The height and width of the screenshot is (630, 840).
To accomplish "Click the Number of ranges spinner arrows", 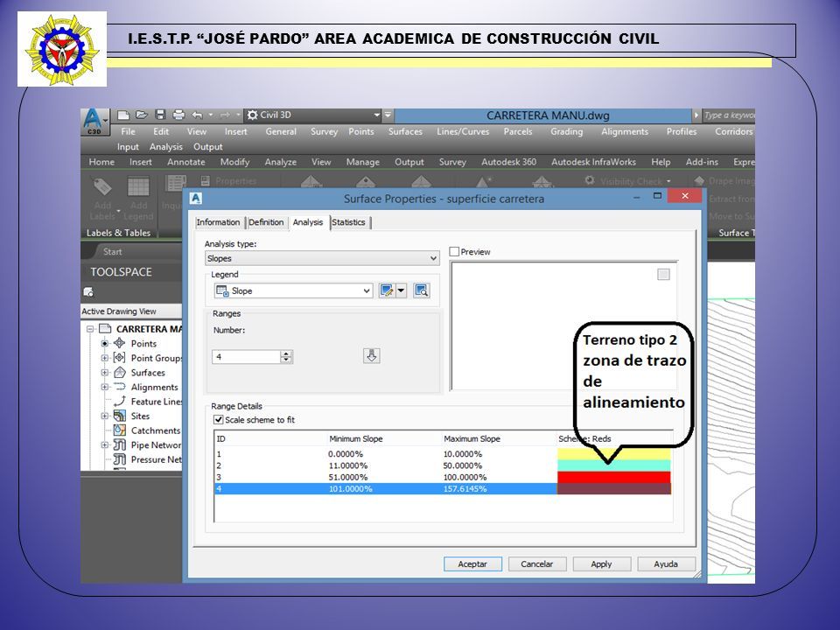I will click(287, 357).
